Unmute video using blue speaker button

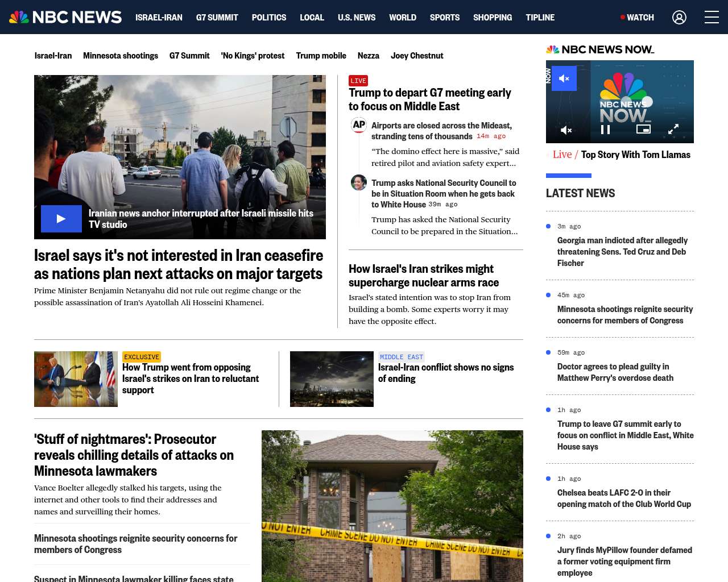(564, 78)
